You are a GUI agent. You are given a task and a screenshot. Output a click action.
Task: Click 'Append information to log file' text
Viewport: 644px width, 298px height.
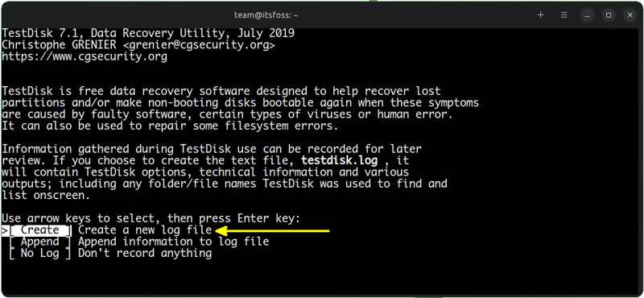pyautogui.click(x=173, y=242)
